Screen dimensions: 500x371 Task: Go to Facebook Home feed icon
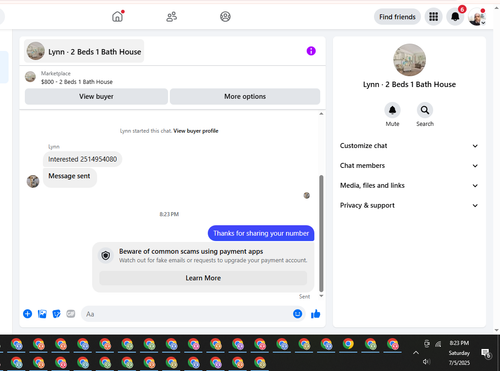(117, 16)
